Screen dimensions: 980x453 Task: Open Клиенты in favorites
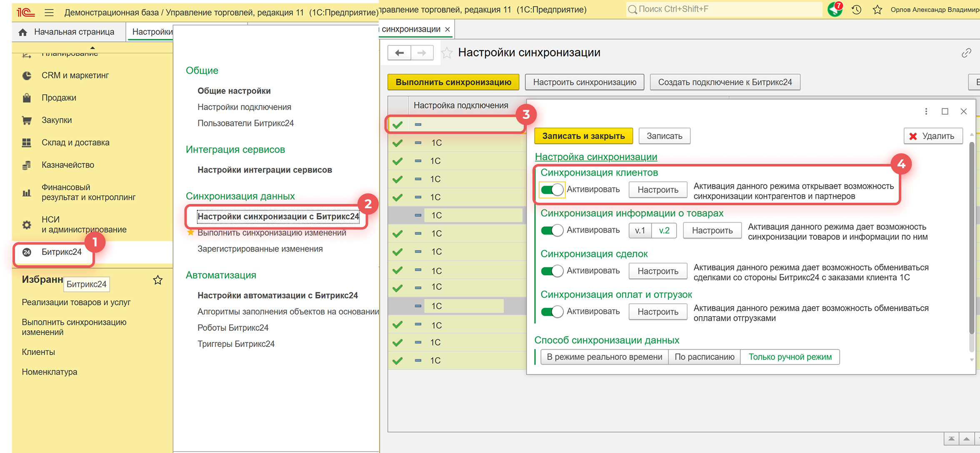[x=38, y=352]
